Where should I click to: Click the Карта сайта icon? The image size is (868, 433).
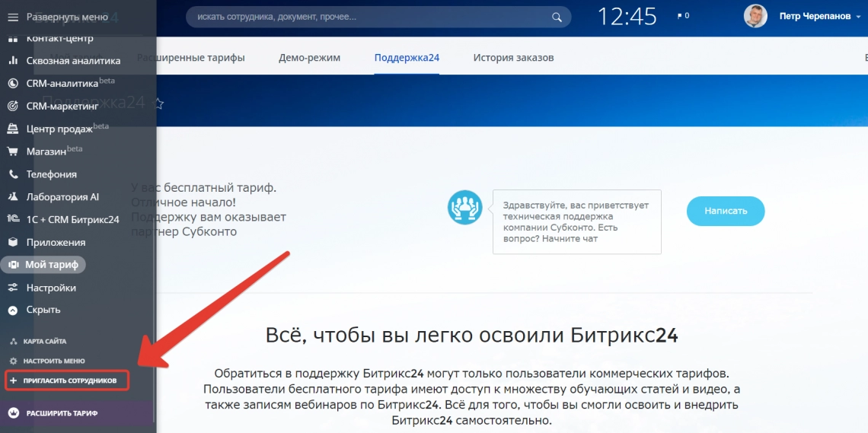point(13,341)
